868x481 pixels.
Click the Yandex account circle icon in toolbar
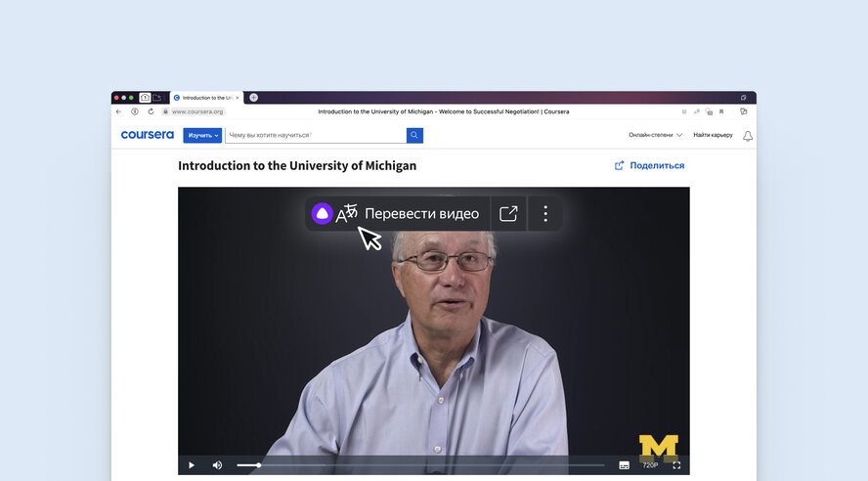click(135, 111)
